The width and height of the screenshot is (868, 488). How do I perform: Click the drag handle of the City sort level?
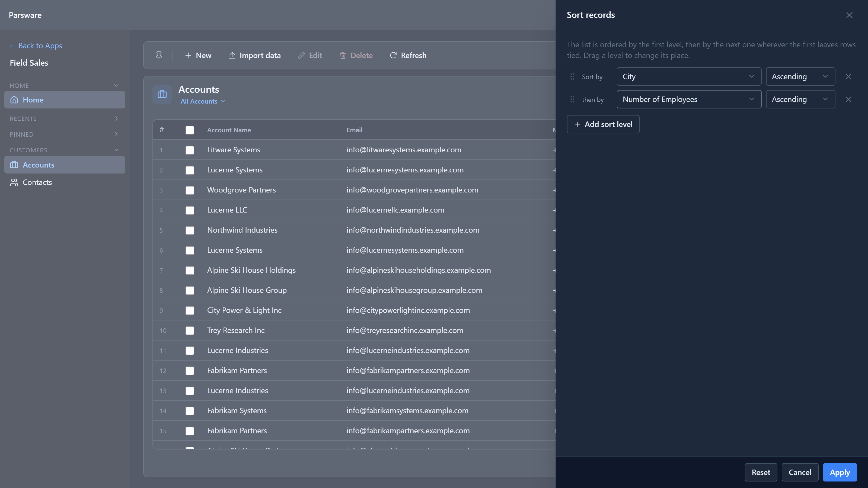point(572,77)
